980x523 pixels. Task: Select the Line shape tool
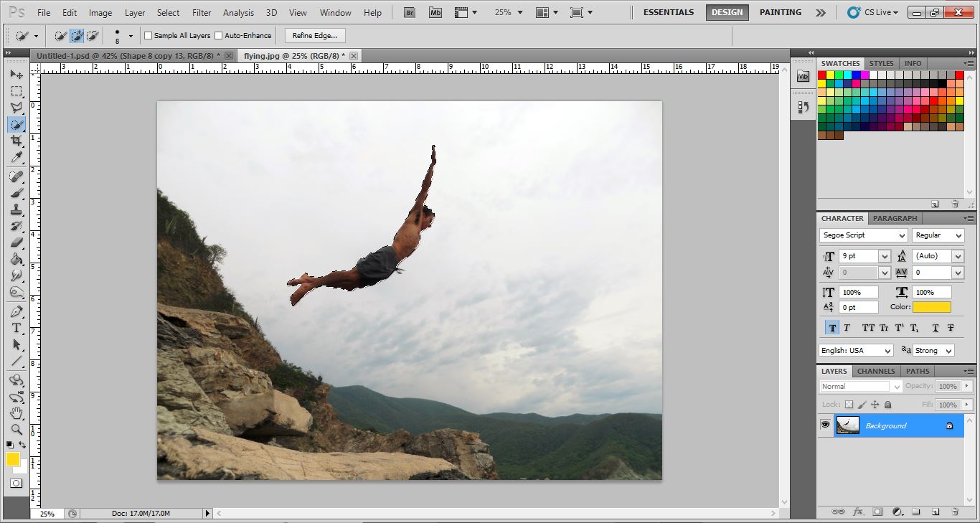click(16, 361)
